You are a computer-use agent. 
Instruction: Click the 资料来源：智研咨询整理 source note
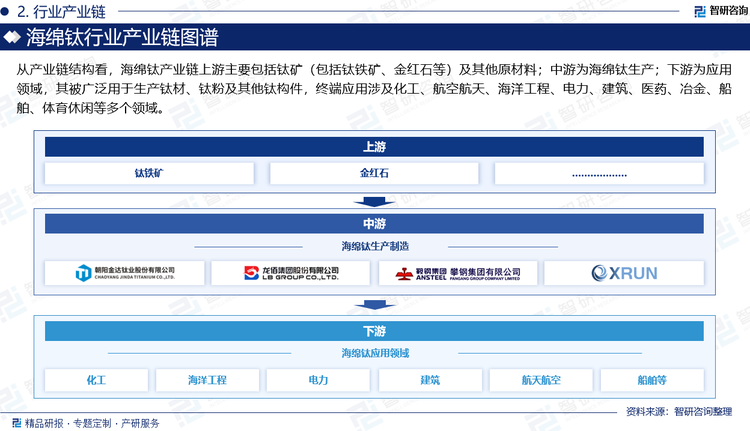click(x=679, y=411)
